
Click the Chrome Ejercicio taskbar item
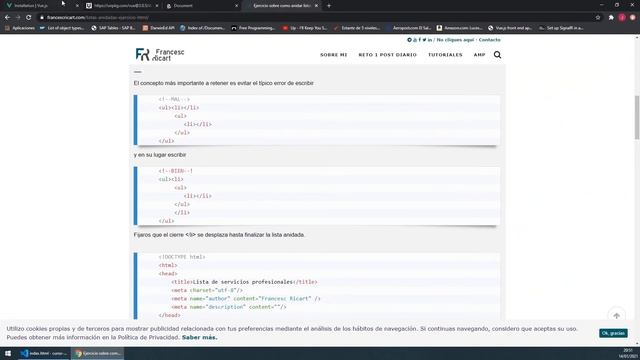click(x=98, y=353)
